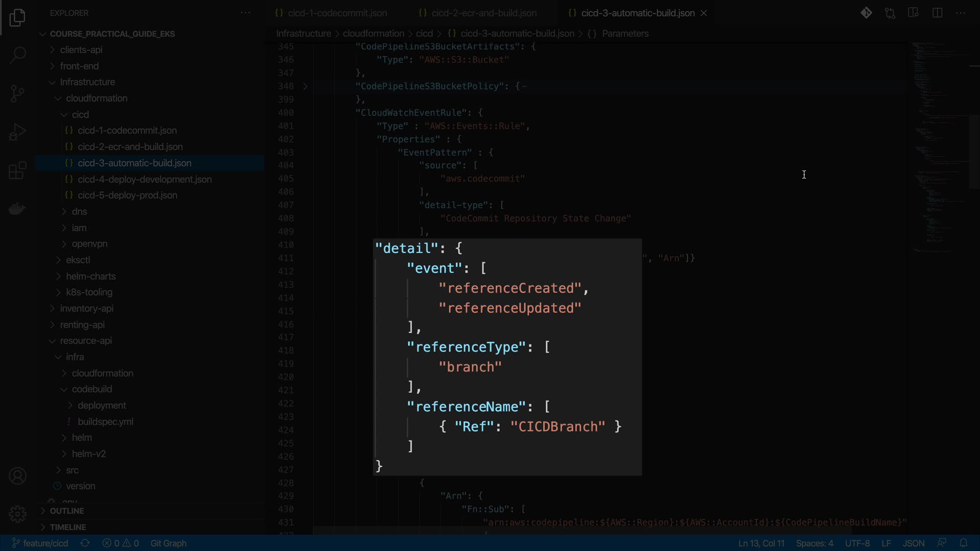Switch to cicd-1-codecommit.json tab

(337, 13)
